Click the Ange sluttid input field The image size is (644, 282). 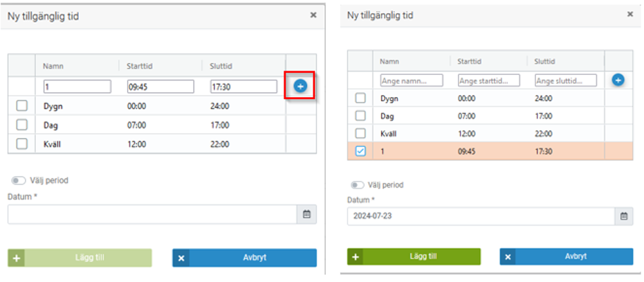point(565,80)
